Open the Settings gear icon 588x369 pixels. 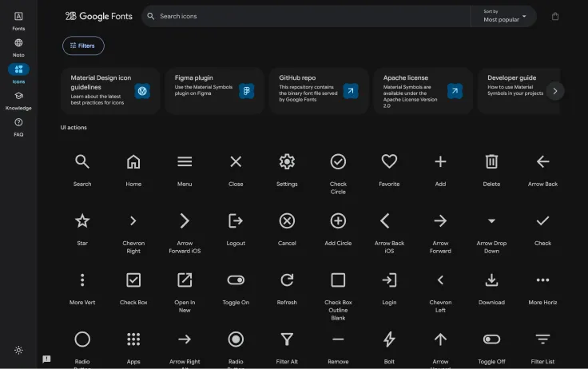click(287, 161)
